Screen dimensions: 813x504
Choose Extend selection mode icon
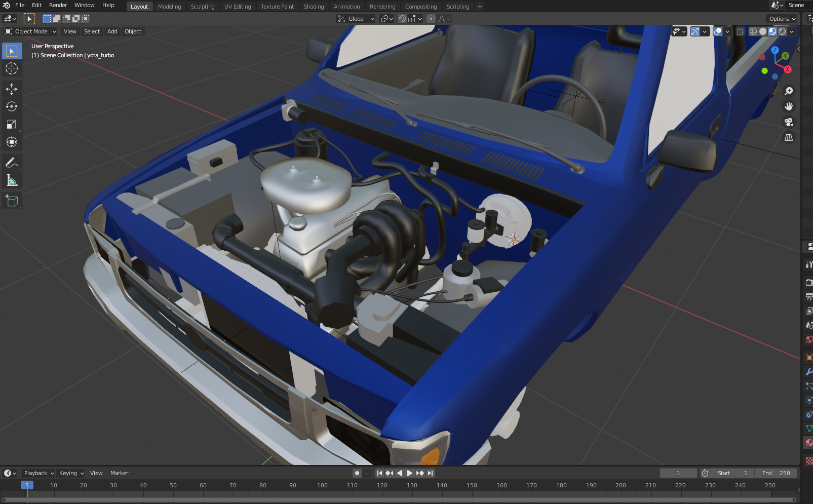tap(57, 19)
